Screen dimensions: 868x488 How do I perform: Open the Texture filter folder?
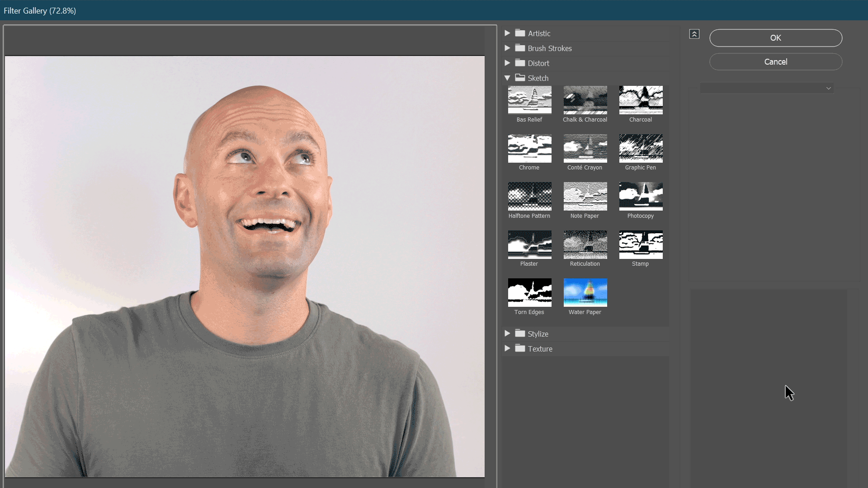click(x=507, y=348)
